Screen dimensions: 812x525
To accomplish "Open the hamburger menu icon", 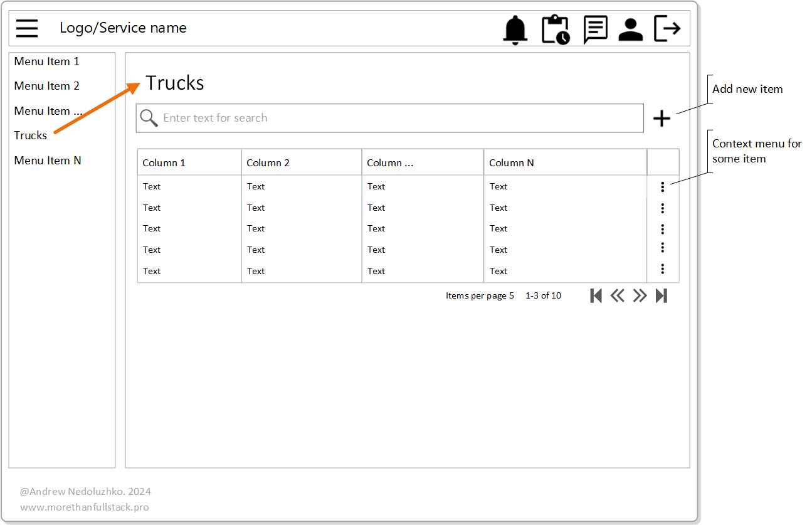I will (27, 28).
